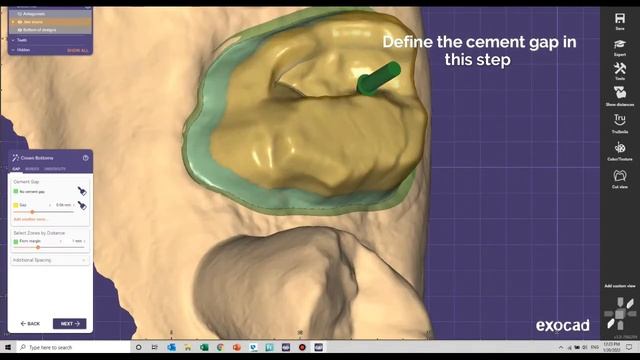Click the Next button
Viewport: 640px width, 360px height.
click(69, 324)
